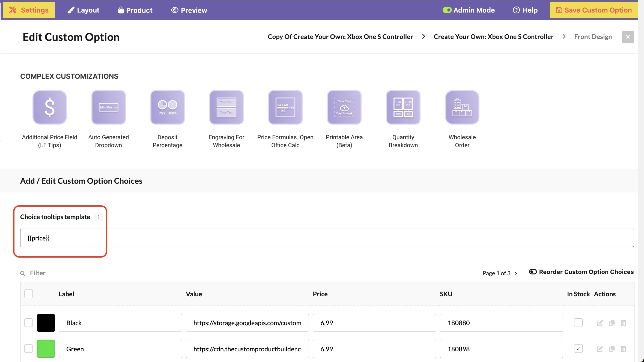This screenshot has width=644, height=362.
Task: Click the Label column header
Action: pos(66,294)
